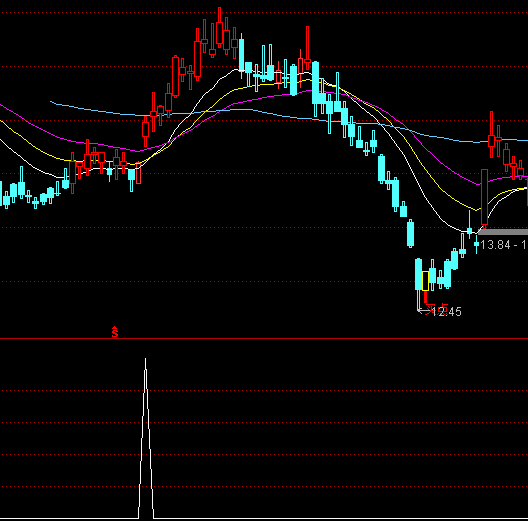Select the yellow-outlined candlestick near the low

[x=425, y=281]
